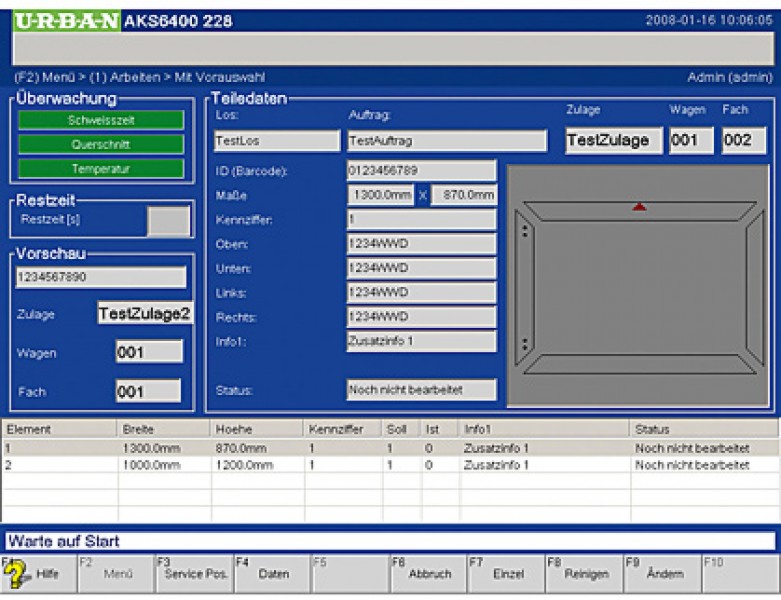Click the F9 Ändern button
The image size is (781, 600).
pos(663,574)
